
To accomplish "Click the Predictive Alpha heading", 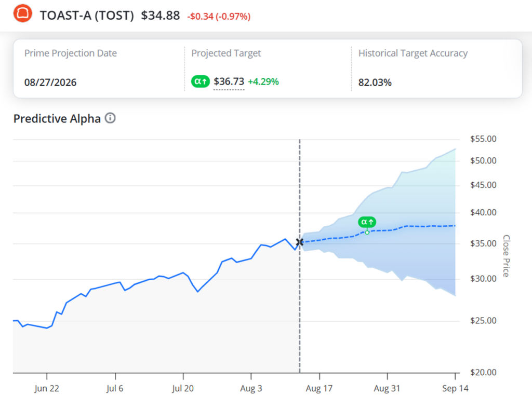I will point(57,119).
